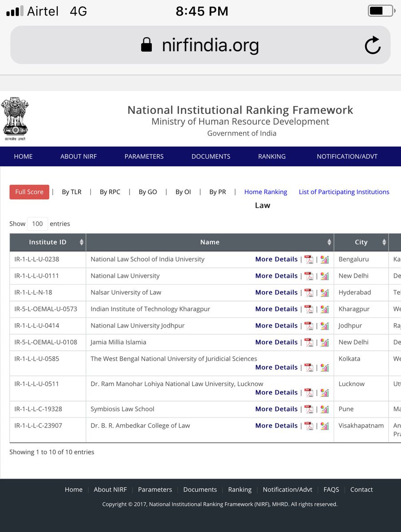401x532 pixels.
Task: Show More Details for Dr. B. R. Ambedkar College
Action: (x=276, y=426)
